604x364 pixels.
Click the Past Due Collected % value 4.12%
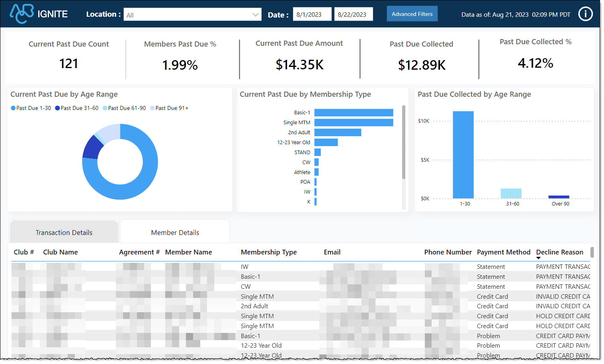(536, 63)
